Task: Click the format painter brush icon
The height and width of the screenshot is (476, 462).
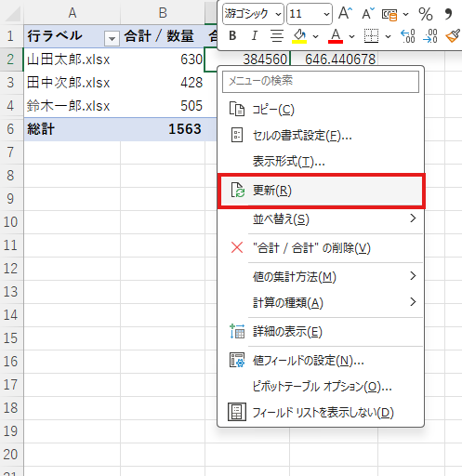Action: coord(453,36)
